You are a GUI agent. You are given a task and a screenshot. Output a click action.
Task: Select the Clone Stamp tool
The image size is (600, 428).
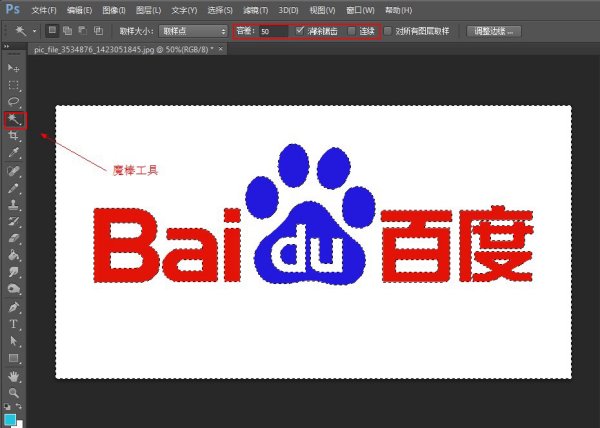(x=13, y=204)
